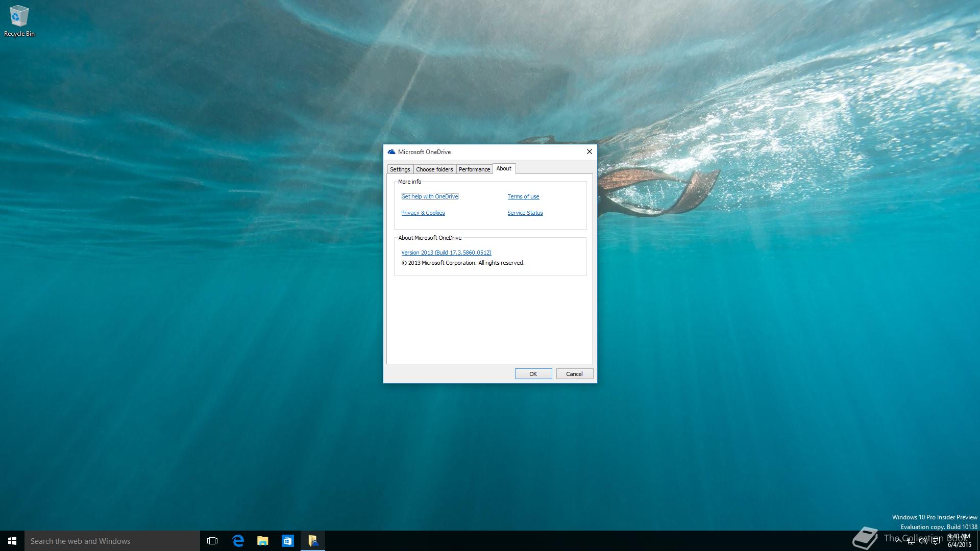Open the Service Status link
980x551 pixels.
(x=525, y=213)
